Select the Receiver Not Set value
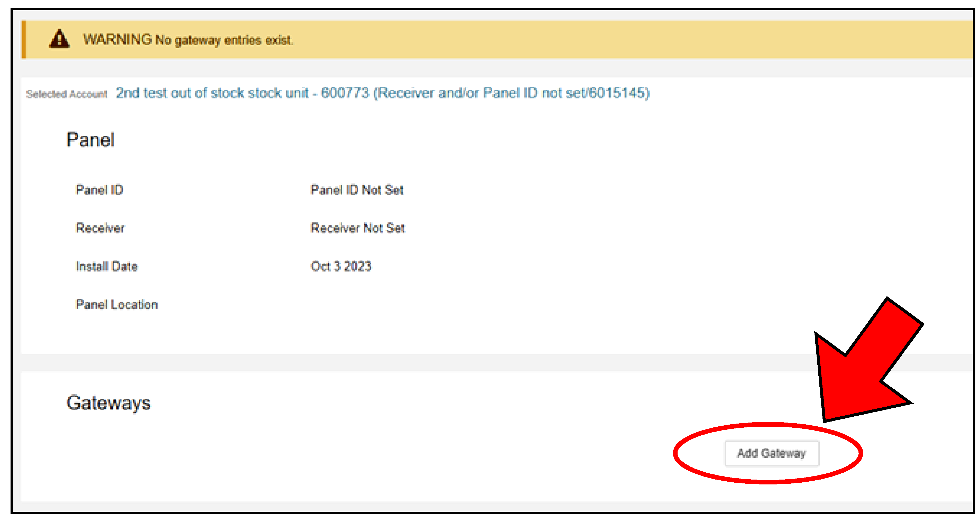Screen dimensions: 980x524 [358, 228]
